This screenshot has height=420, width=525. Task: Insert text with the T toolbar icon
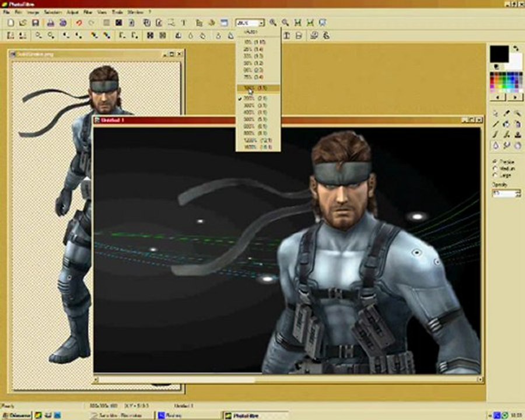184,23
